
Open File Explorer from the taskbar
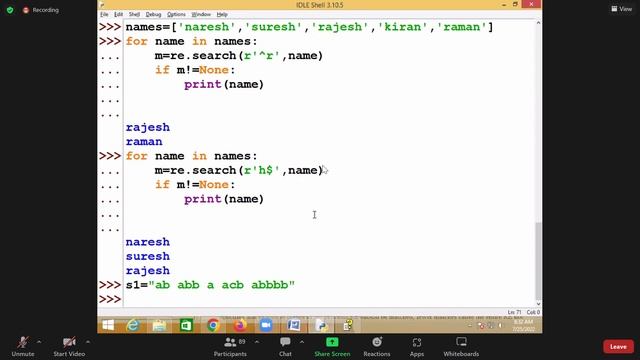[x=159, y=325]
